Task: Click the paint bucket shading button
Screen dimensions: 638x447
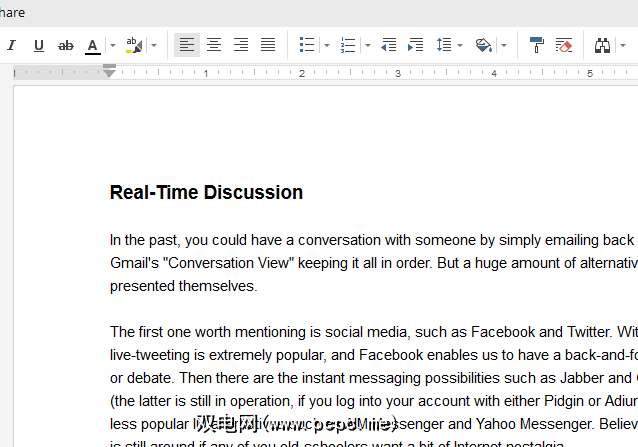Action: click(484, 45)
